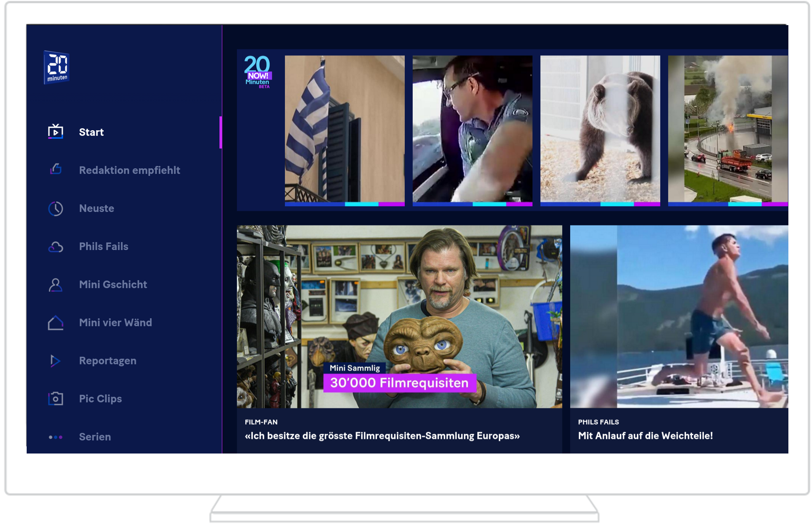The width and height of the screenshot is (812, 527).
Task: Click the house icon for Mini vier Wänd
Action: click(56, 323)
